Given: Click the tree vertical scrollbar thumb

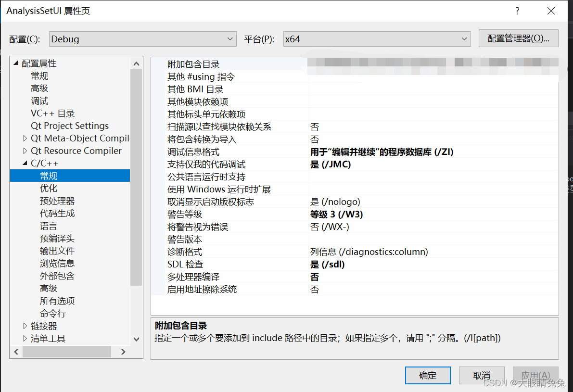Looking at the screenshot, I should (x=136, y=177).
